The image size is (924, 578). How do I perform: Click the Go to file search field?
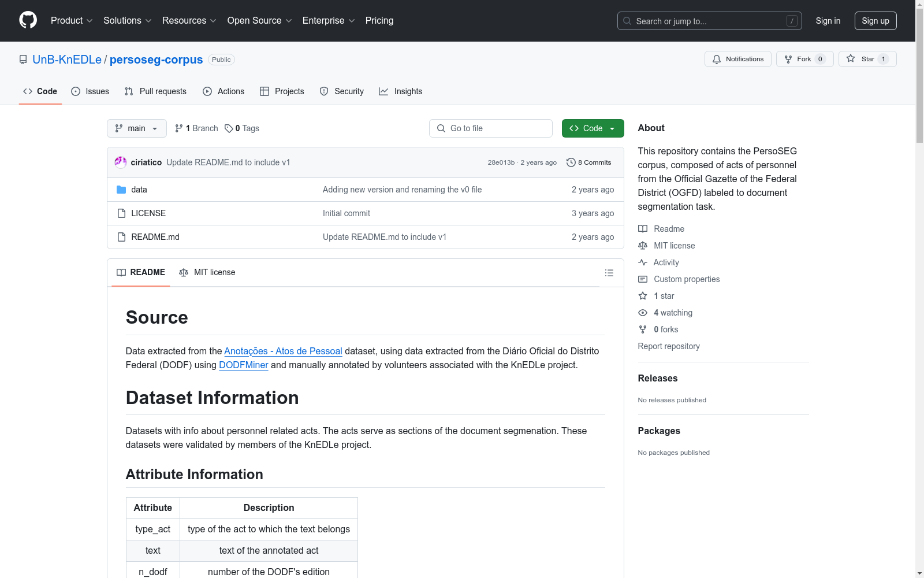tap(491, 128)
